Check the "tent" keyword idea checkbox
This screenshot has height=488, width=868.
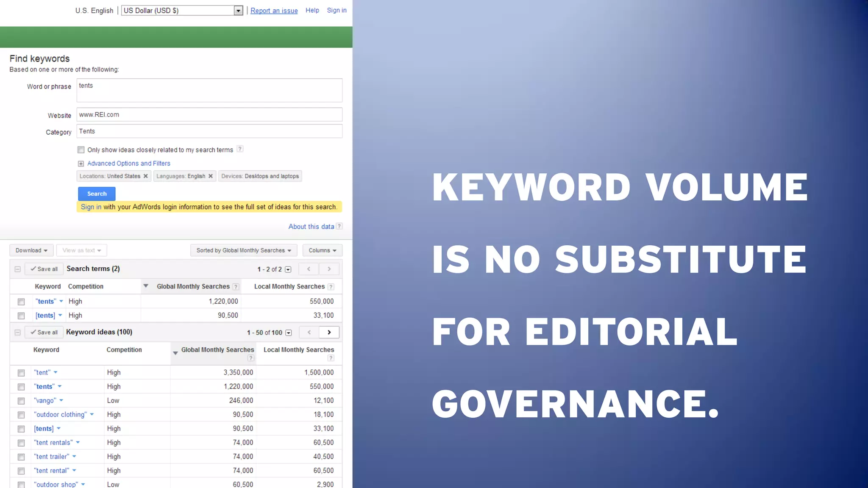[21, 373]
